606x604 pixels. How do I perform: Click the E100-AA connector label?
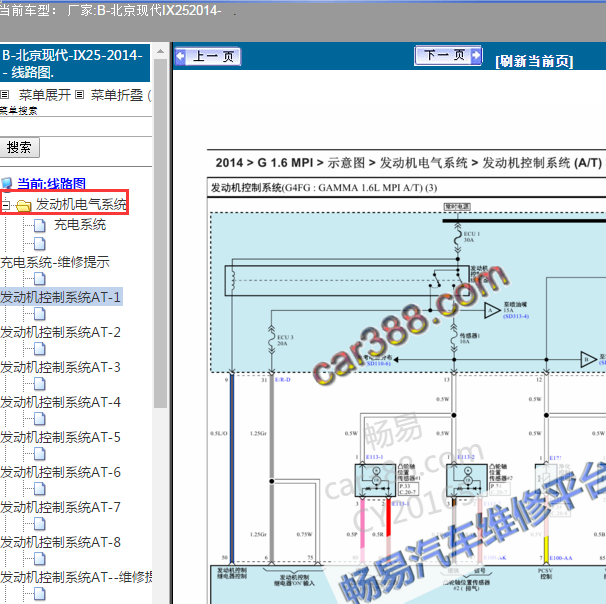[561, 558]
